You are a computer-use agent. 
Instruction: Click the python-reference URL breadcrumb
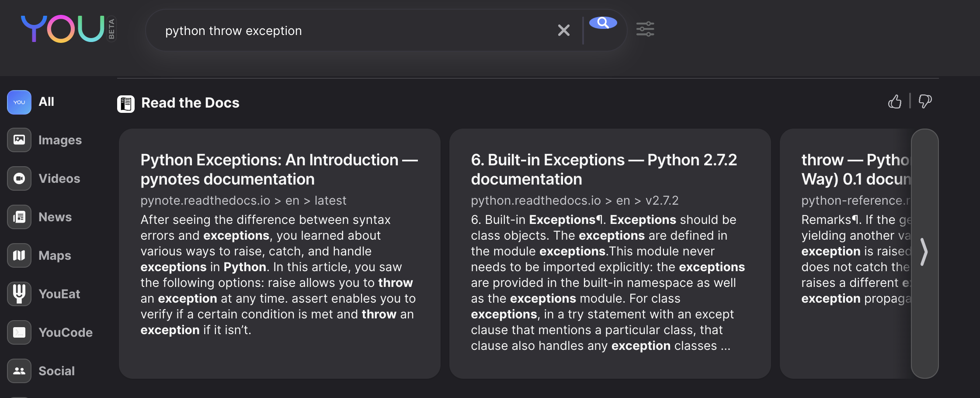(856, 200)
